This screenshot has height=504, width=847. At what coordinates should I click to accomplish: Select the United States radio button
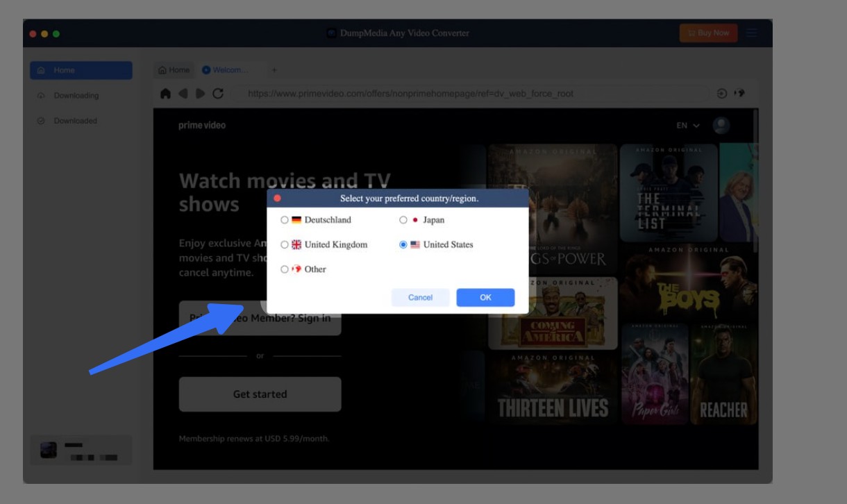pos(403,244)
